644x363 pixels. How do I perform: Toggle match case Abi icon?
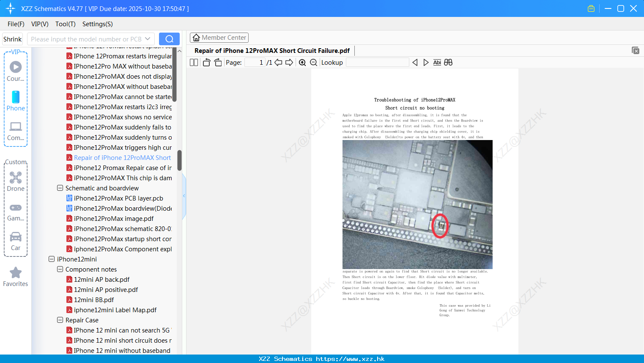click(437, 63)
